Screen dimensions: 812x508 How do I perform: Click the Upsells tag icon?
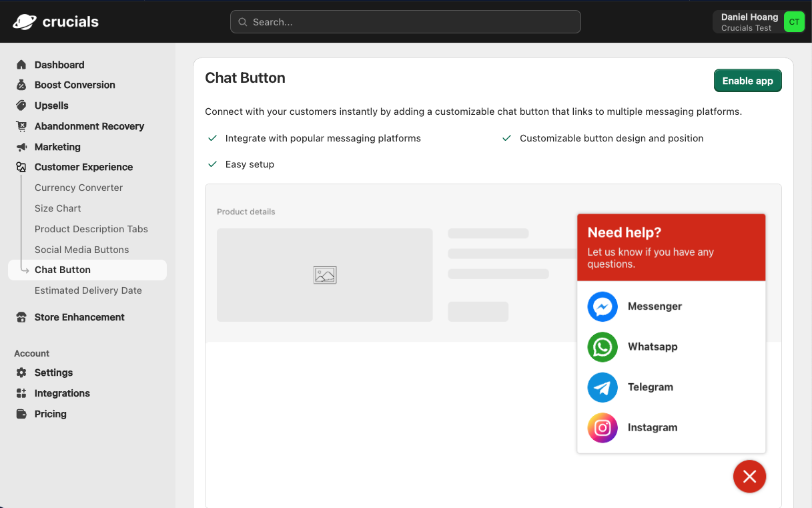click(21, 105)
